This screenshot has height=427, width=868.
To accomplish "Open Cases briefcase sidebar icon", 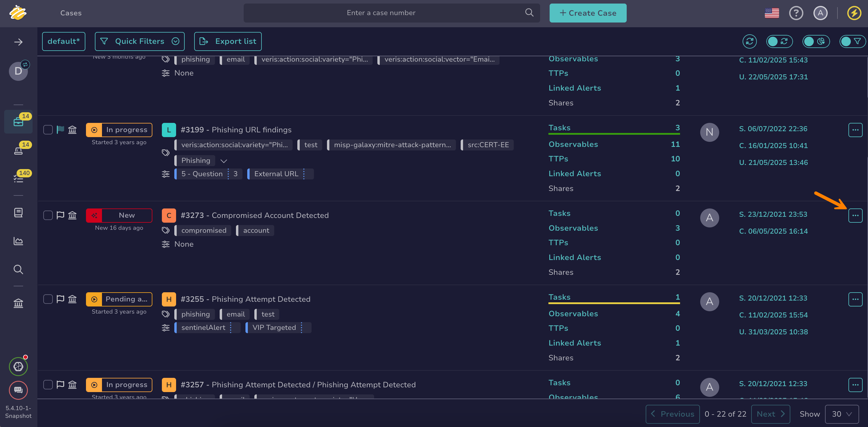I will coord(18,121).
